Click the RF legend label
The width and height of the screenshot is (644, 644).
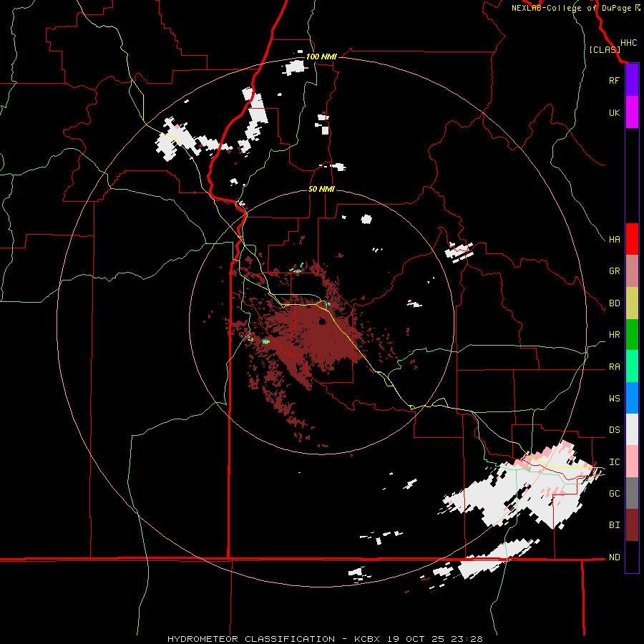[614, 80]
